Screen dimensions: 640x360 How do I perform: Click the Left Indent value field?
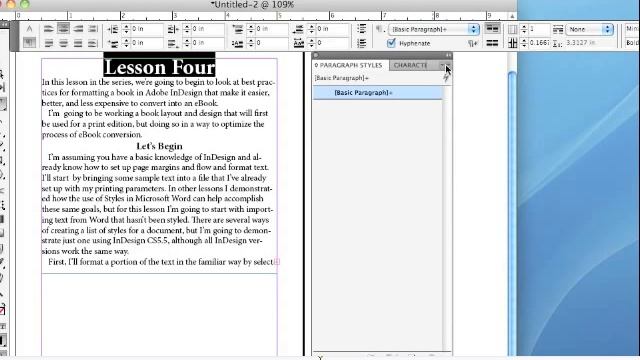coord(147,29)
